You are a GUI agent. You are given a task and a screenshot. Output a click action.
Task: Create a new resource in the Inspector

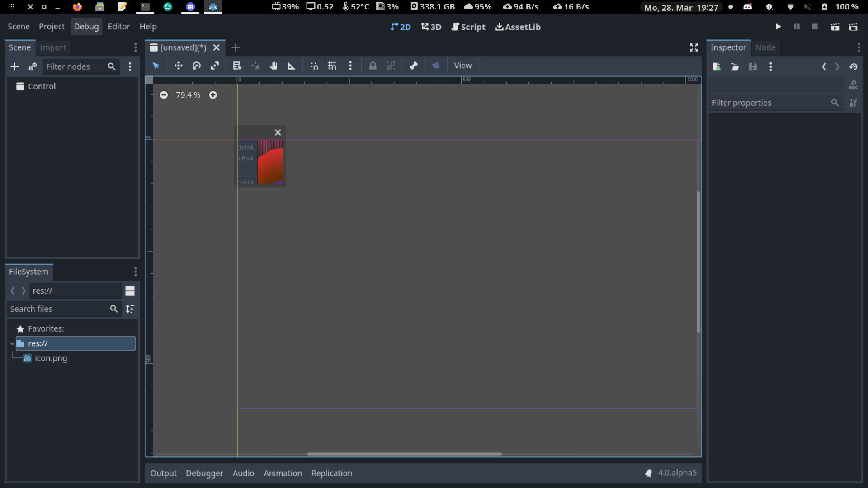[x=717, y=67]
